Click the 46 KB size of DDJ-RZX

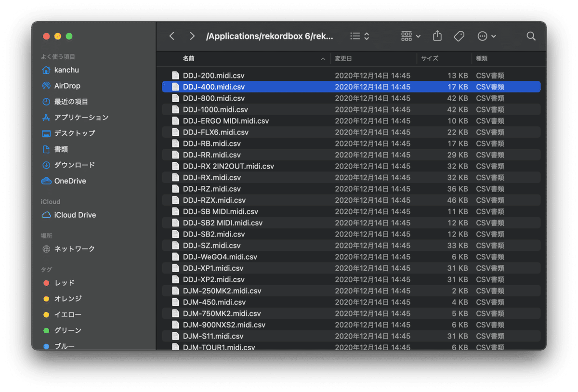(458, 200)
